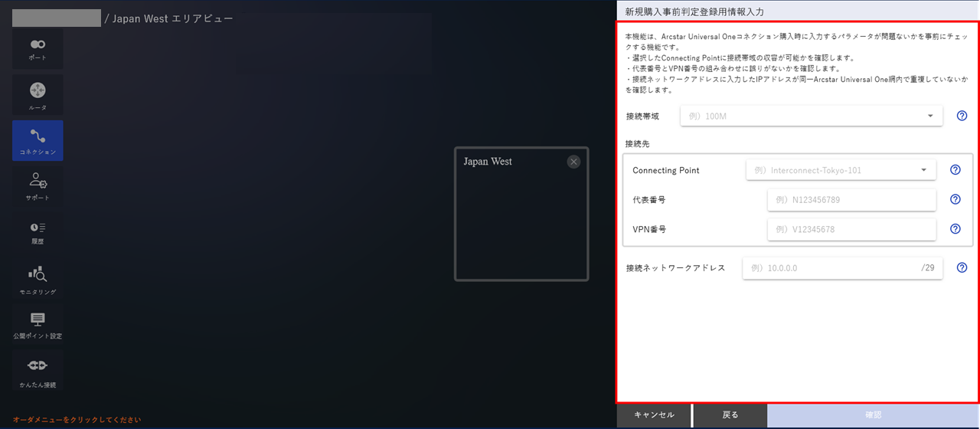Open the ポート (Port) sidebar icon

(38, 49)
